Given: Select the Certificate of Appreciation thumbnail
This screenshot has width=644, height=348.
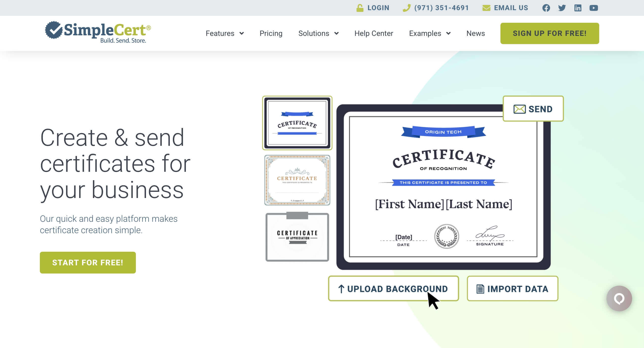Looking at the screenshot, I should [297, 237].
